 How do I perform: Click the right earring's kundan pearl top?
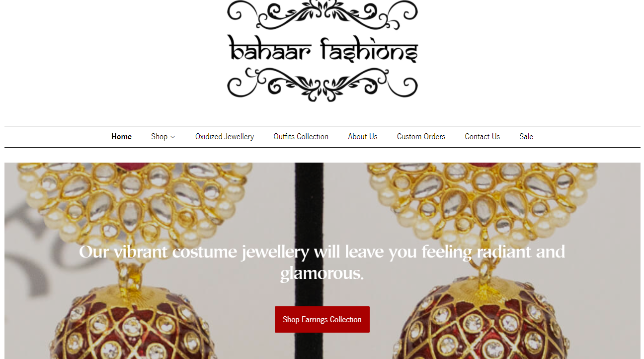483,205
